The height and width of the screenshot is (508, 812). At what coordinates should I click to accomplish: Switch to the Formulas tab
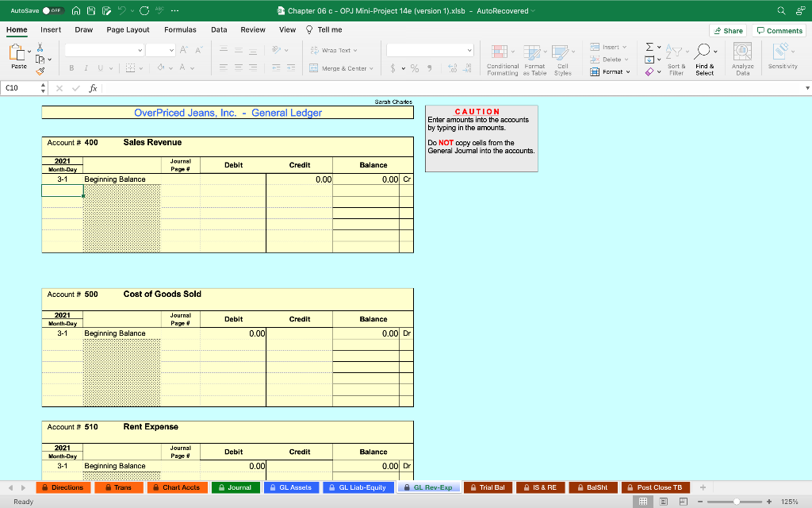click(180, 29)
